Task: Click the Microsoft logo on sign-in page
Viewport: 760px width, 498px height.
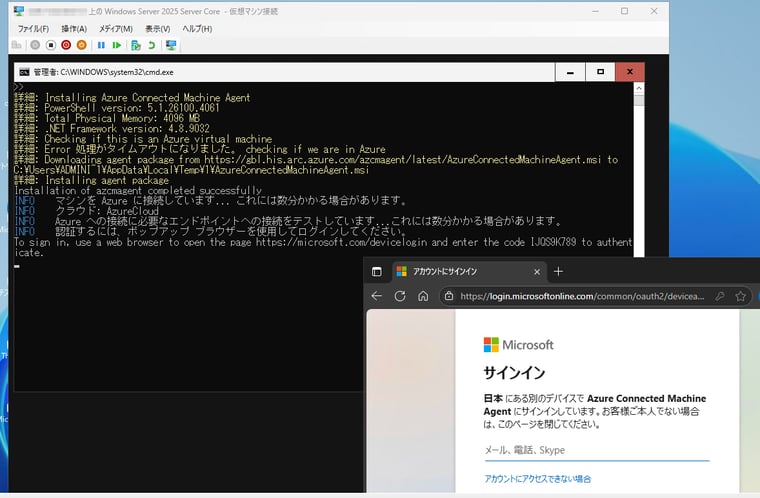Action: (x=518, y=345)
